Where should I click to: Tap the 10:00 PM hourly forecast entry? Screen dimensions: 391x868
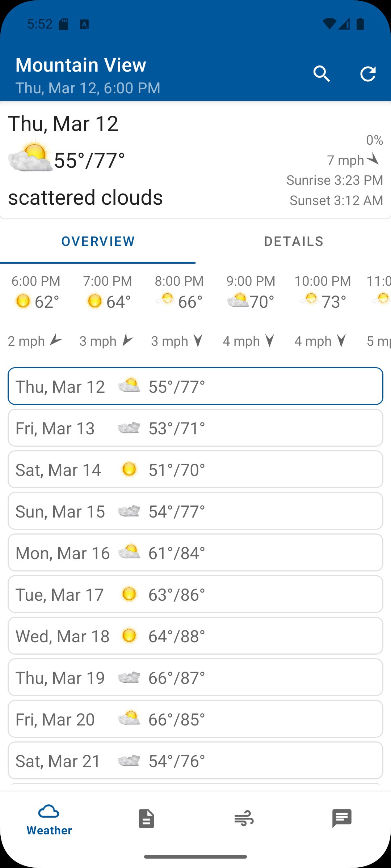point(322,311)
